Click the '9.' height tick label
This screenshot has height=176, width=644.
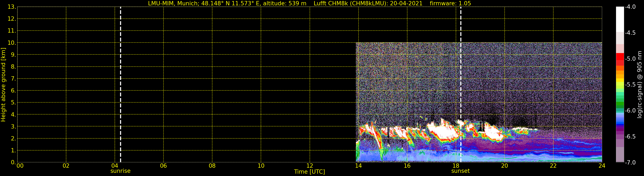[13, 55]
